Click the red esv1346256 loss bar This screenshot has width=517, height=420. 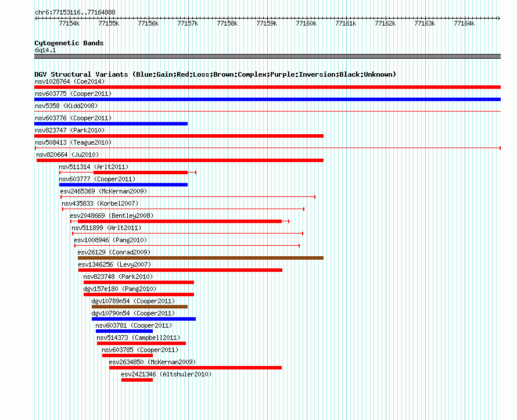(x=180, y=270)
